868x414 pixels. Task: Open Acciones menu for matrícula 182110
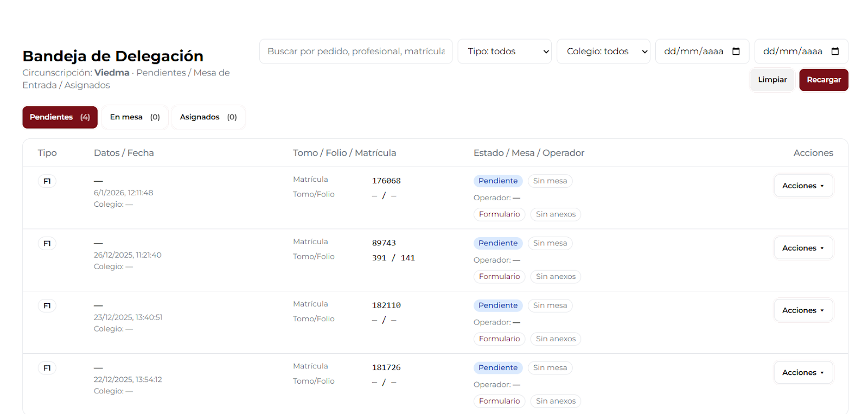pyautogui.click(x=803, y=310)
